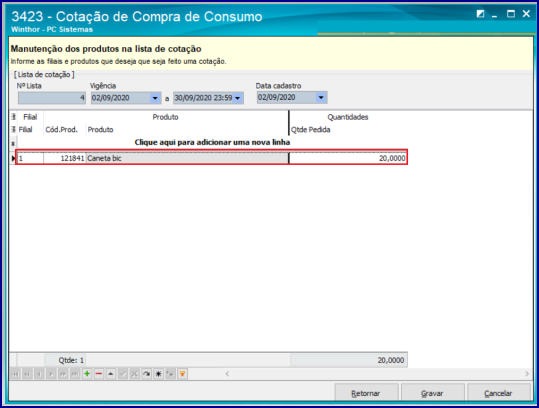
Task: Click the Retornar button
Action: click(x=366, y=393)
